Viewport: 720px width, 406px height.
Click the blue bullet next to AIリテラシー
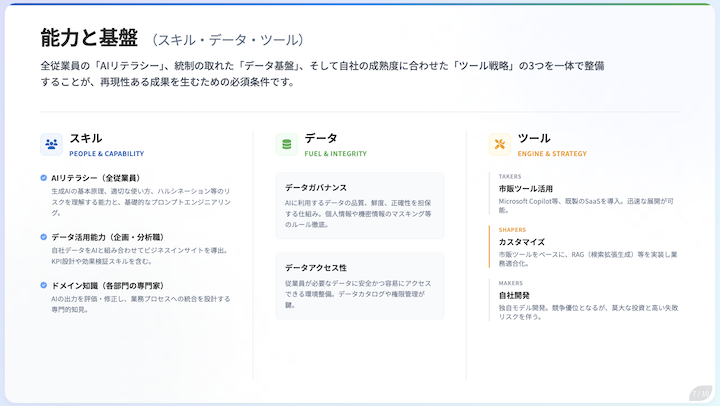tap(44, 178)
